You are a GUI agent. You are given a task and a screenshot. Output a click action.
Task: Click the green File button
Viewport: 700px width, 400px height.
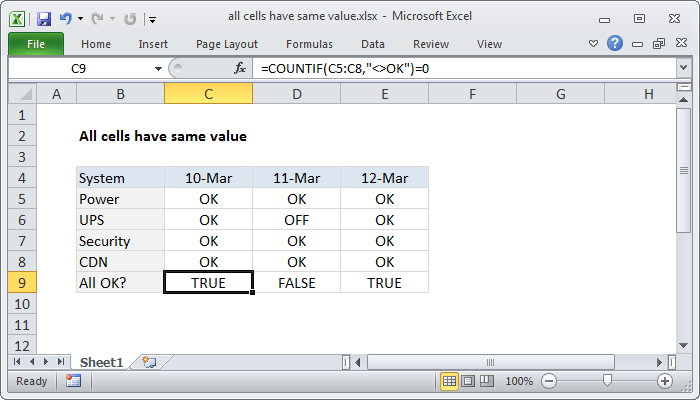pyautogui.click(x=35, y=44)
